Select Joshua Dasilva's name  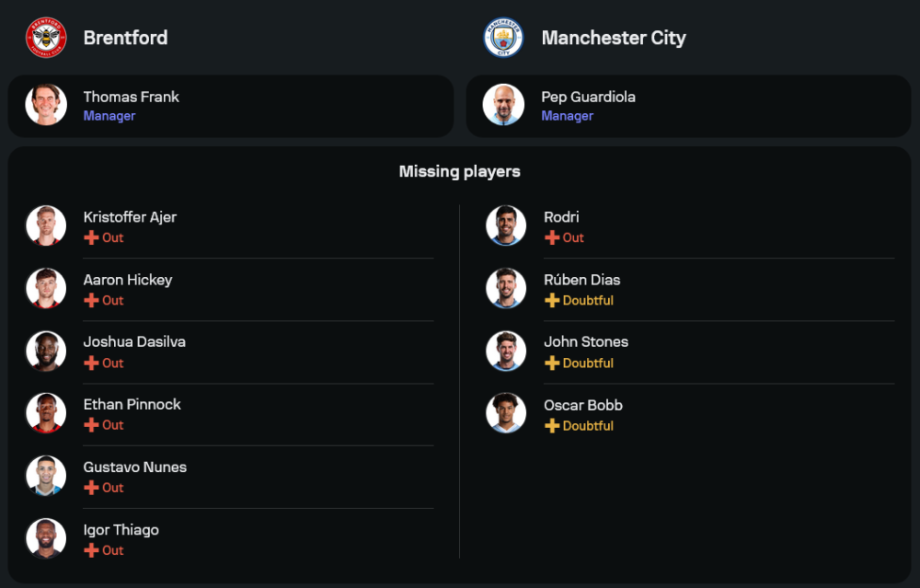point(134,341)
